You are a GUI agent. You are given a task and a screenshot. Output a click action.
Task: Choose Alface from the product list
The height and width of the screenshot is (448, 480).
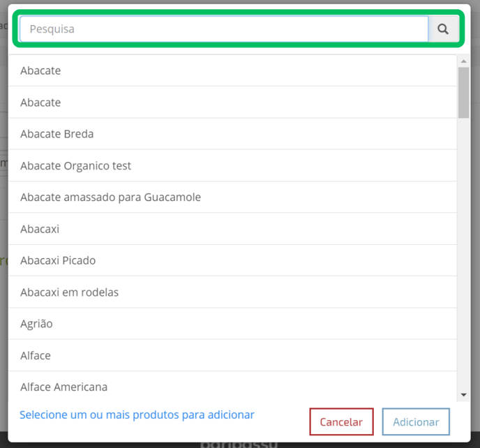[x=232, y=355]
